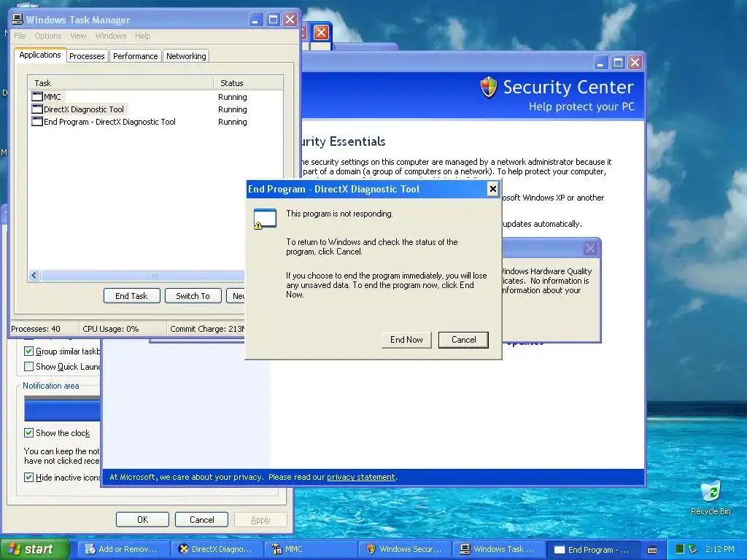The image size is (747, 560).
Task: Click the Switch To button
Action: (x=193, y=296)
